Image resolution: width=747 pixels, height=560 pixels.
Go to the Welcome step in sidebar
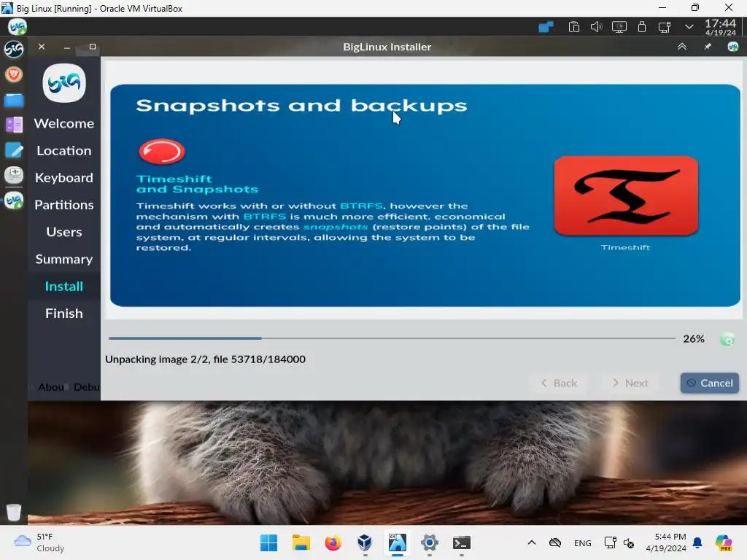(64, 123)
